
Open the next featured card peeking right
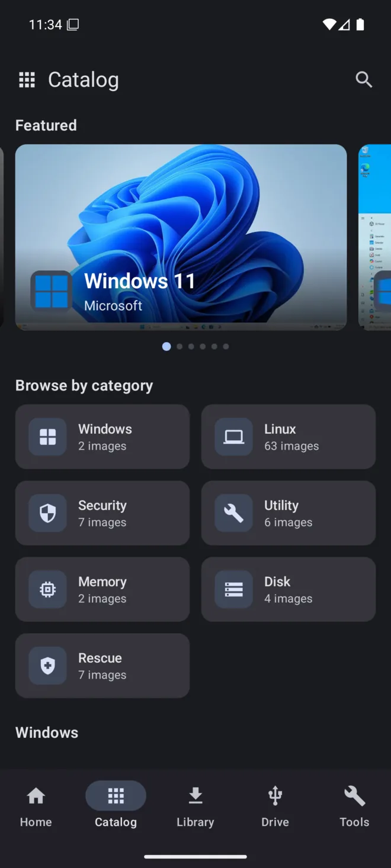pyautogui.click(x=374, y=237)
